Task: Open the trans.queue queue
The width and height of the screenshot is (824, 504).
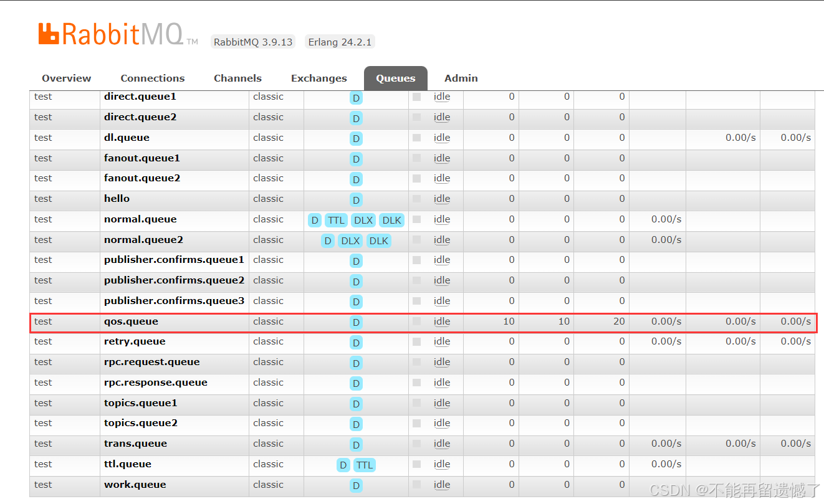Action: point(135,444)
